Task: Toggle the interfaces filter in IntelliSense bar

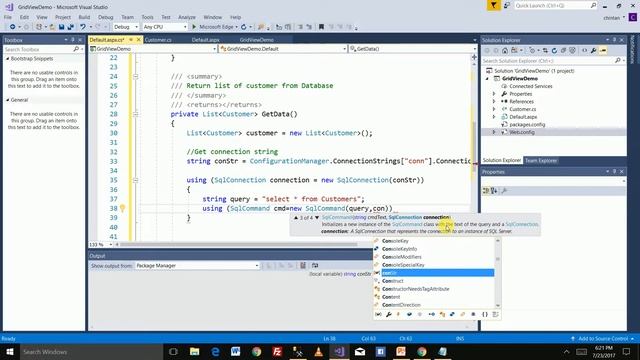Action: [431, 314]
